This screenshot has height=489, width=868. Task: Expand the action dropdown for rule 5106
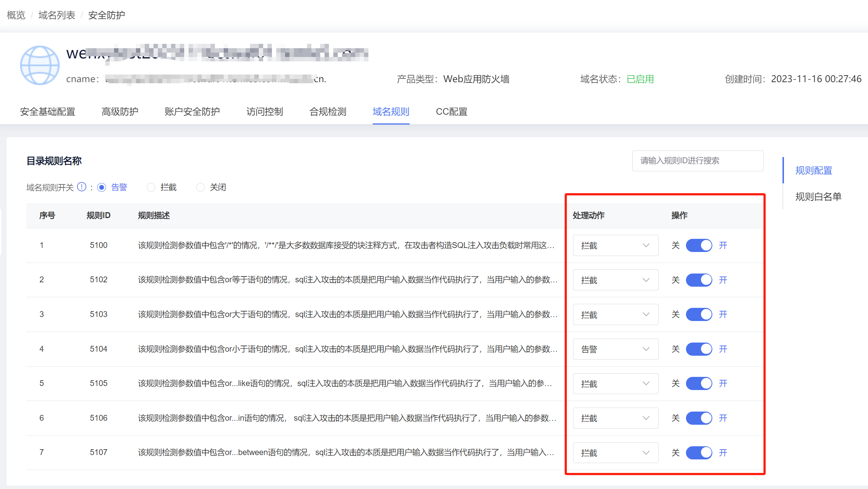tap(615, 418)
